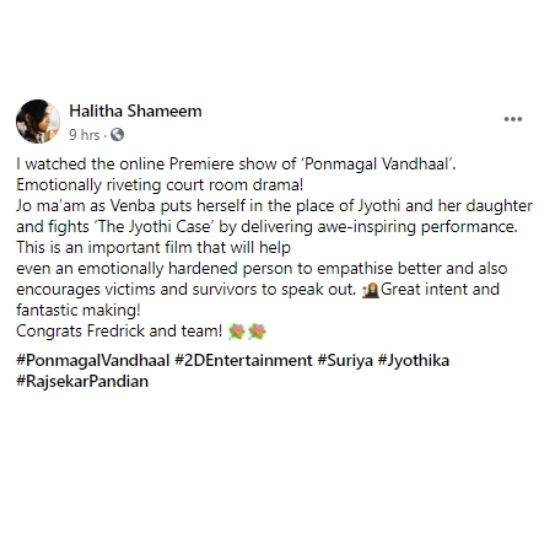Open the #RajsekarPandian hashtag

pyautogui.click(x=82, y=382)
